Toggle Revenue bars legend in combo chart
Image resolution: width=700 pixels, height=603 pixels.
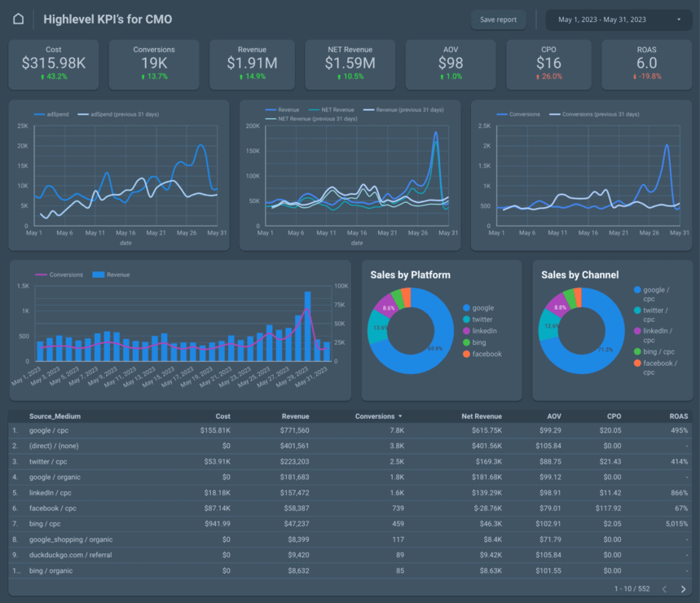pos(111,275)
